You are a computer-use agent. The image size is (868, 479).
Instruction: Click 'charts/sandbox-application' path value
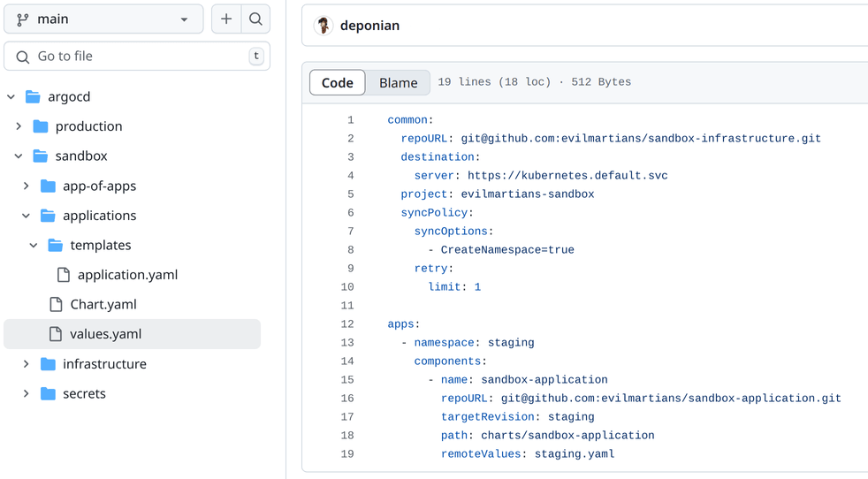click(x=567, y=435)
